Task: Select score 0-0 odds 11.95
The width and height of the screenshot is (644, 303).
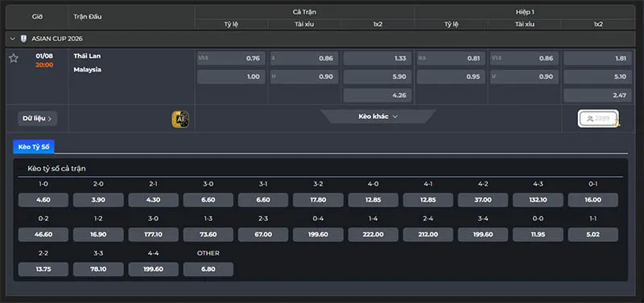Action: (538, 235)
